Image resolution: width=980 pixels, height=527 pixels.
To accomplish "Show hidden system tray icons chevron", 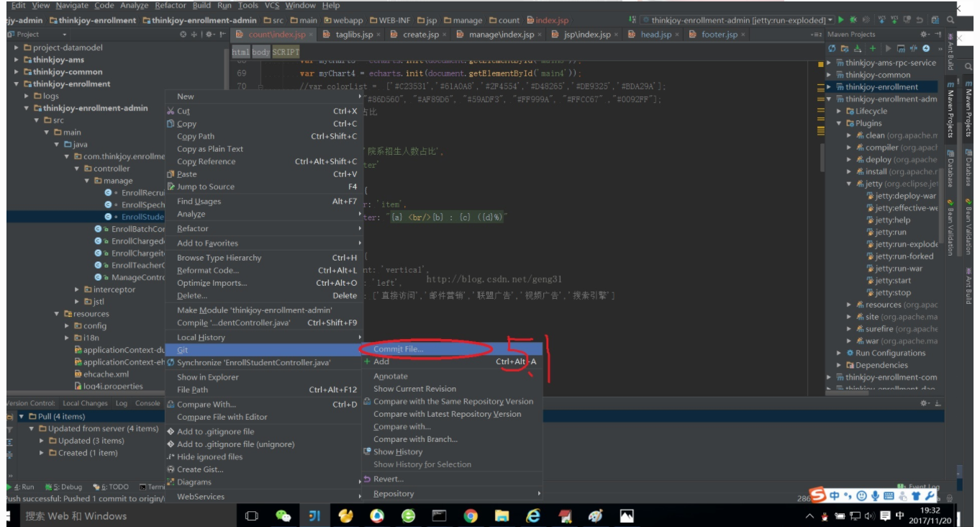I will [810, 515].
